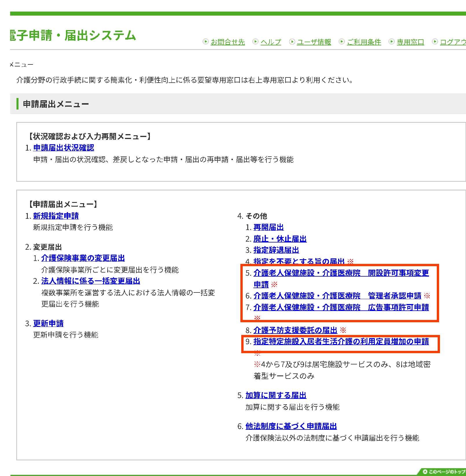The height and width of the screenshot is (476, 466).
Task: Click the arrow icon beside 専用窓口
Action: (x=392, y=41)
